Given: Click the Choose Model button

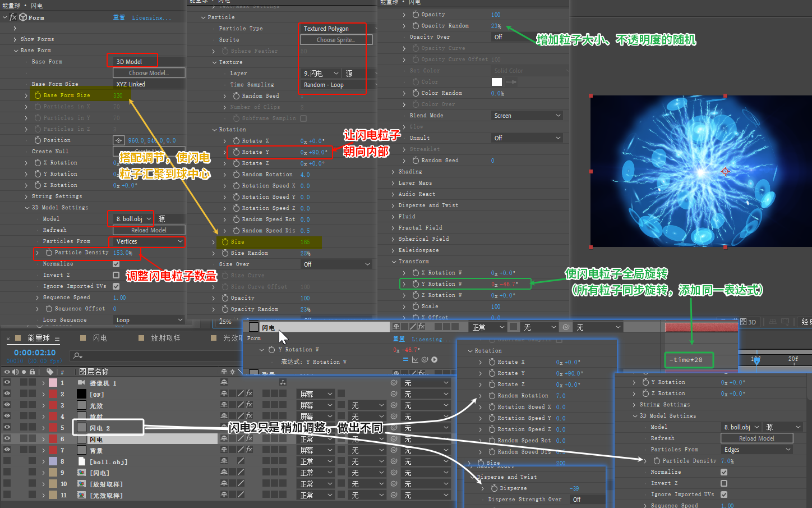Looking at the screenshot, I should (x=149, y=73).
